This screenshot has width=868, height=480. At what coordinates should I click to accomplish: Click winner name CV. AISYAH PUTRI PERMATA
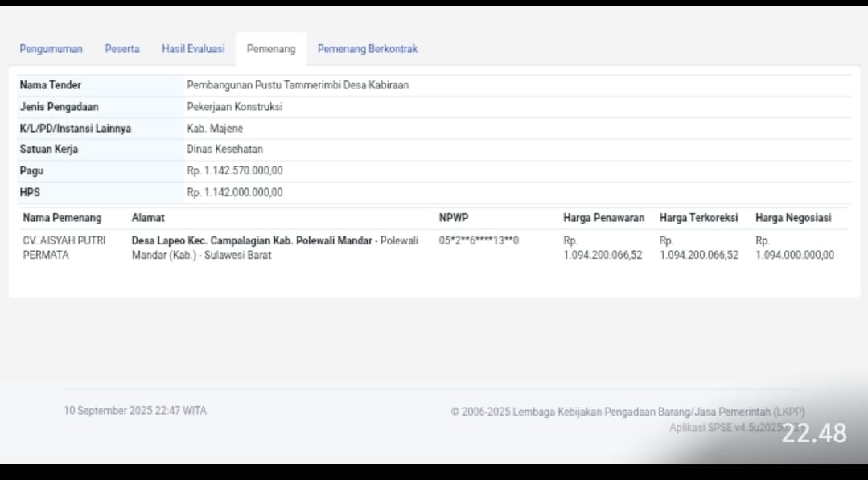(x=64, y=248)
